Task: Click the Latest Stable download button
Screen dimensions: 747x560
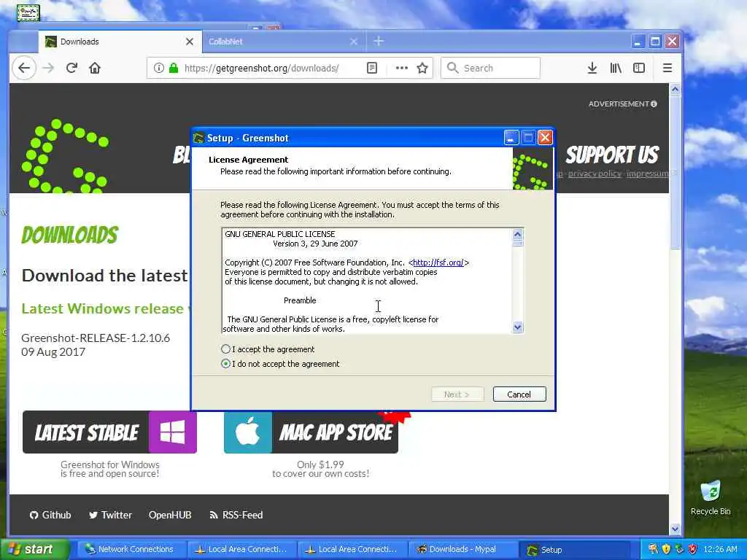Action: (109, 432)
